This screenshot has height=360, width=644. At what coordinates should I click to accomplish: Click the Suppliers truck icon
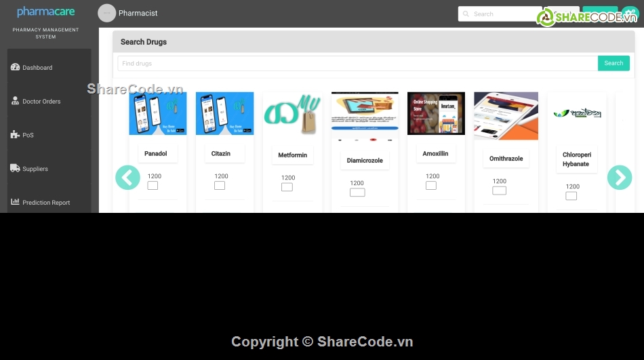click(15, 168)
